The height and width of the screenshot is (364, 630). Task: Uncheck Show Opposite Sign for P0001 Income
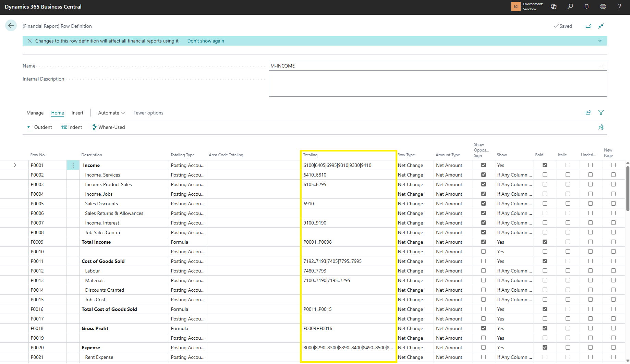click(x=483, y=165)
